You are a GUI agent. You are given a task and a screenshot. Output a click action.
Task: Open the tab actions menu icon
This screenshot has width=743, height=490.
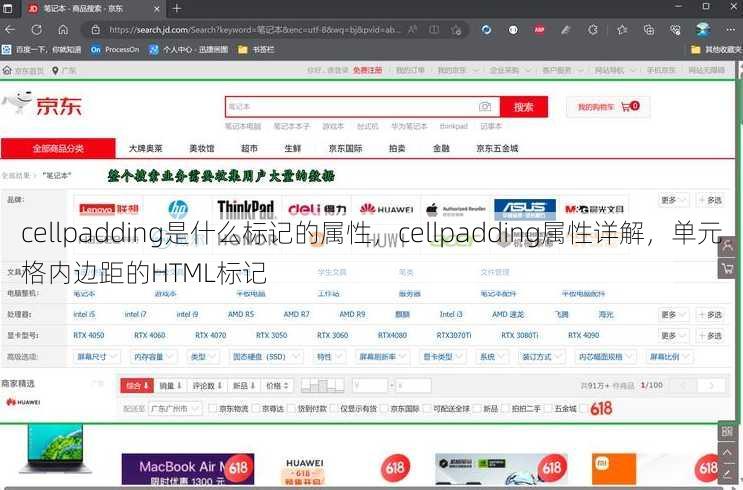tap(8, 8)
